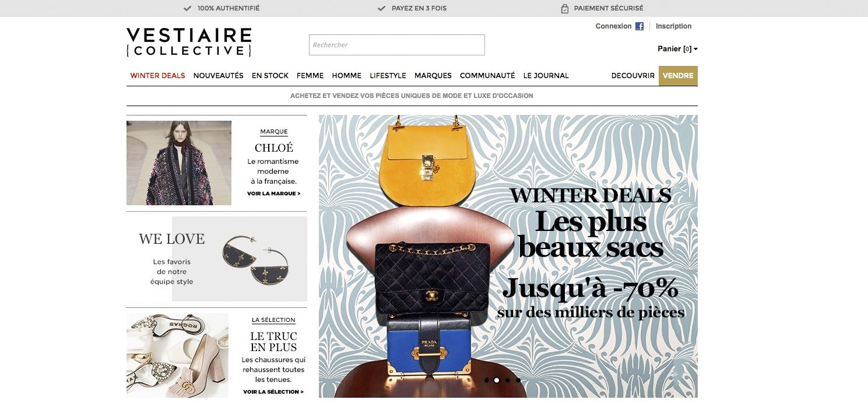Click the Winter Deals bags banner

tap(508, 256)
